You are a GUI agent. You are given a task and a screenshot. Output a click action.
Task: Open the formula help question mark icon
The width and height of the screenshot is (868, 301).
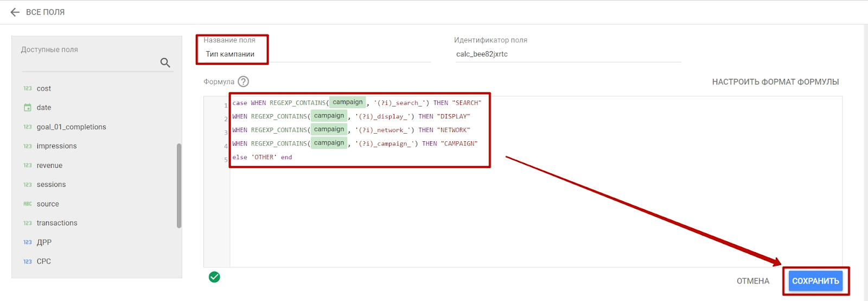244,81
